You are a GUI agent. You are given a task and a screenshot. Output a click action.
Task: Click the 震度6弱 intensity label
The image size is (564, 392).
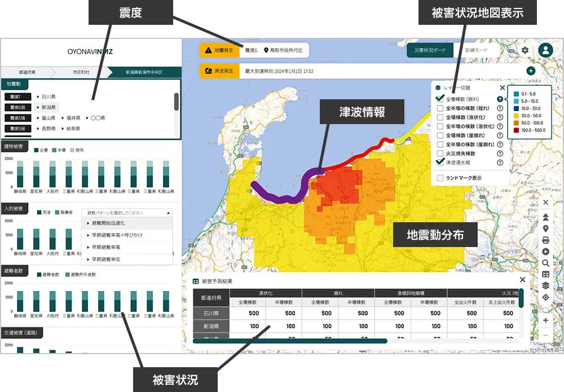[17, 107]
